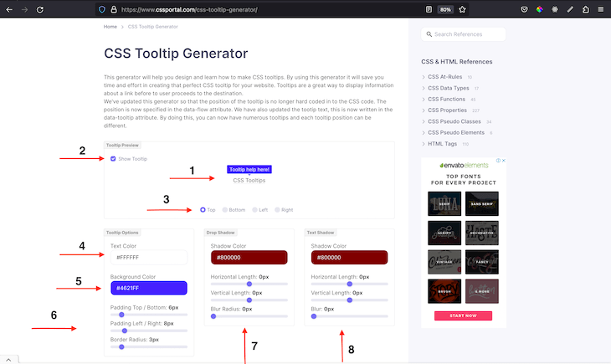611x364 pixels.
Task: Expand the CSS At-Rules reference
Action: tap(444, 76)
